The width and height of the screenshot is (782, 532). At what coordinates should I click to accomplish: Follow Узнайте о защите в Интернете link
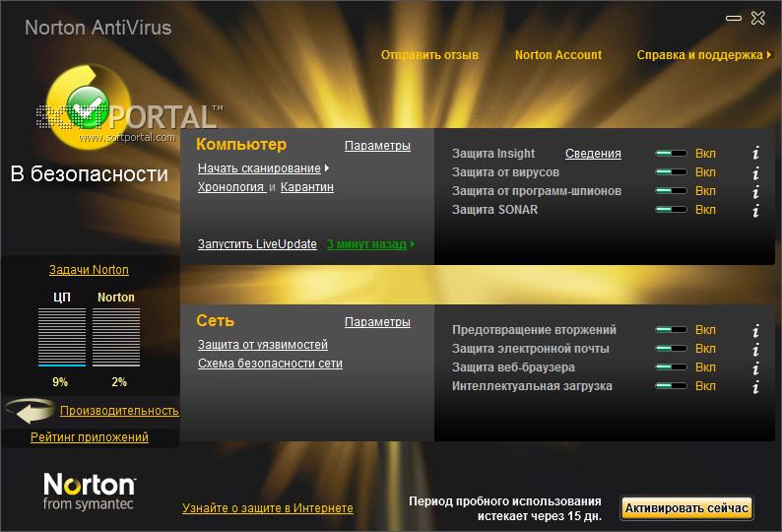268,508
